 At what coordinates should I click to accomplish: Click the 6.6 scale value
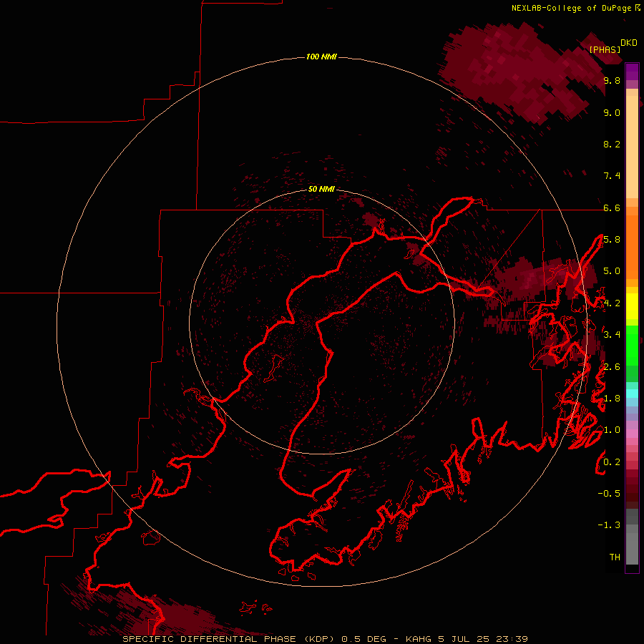click(x=612, y=208)
